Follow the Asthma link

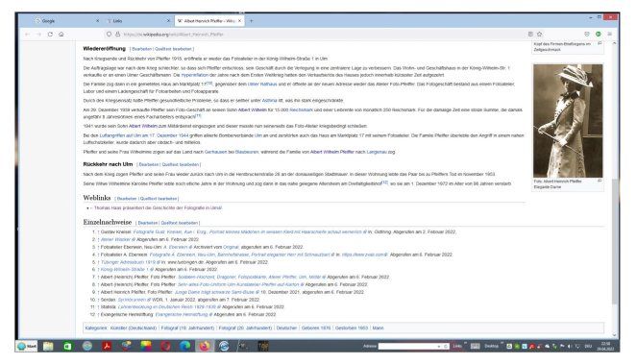click(269, 100)
